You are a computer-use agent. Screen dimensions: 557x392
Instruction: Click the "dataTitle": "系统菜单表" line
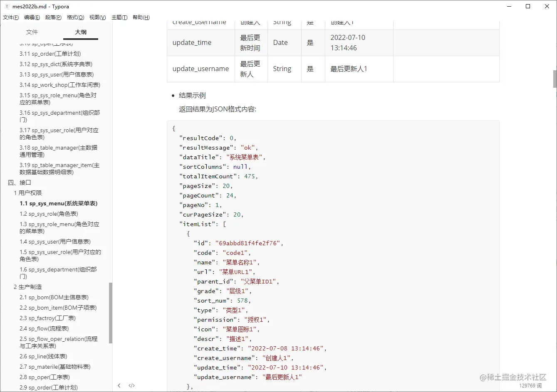pos(222,157)
